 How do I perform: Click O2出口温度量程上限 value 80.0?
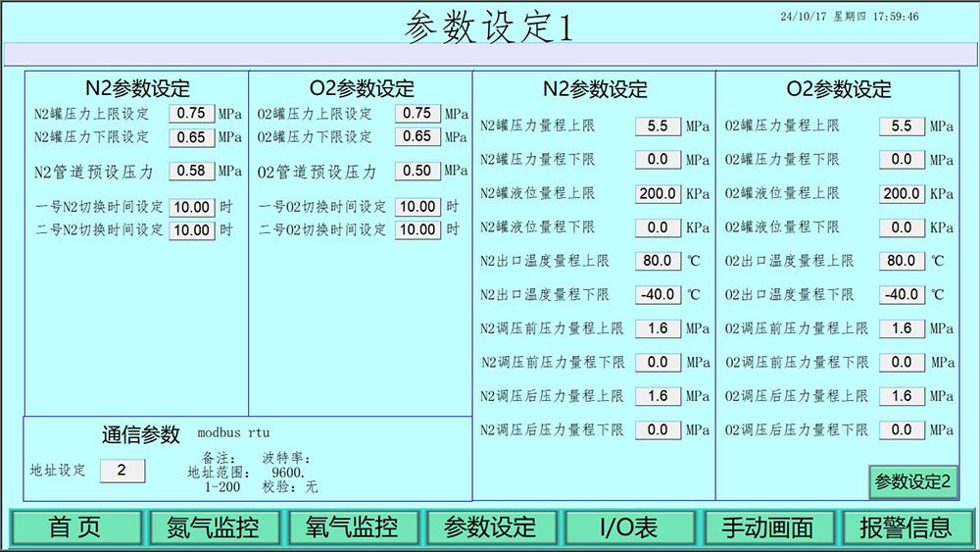point(902,261)
